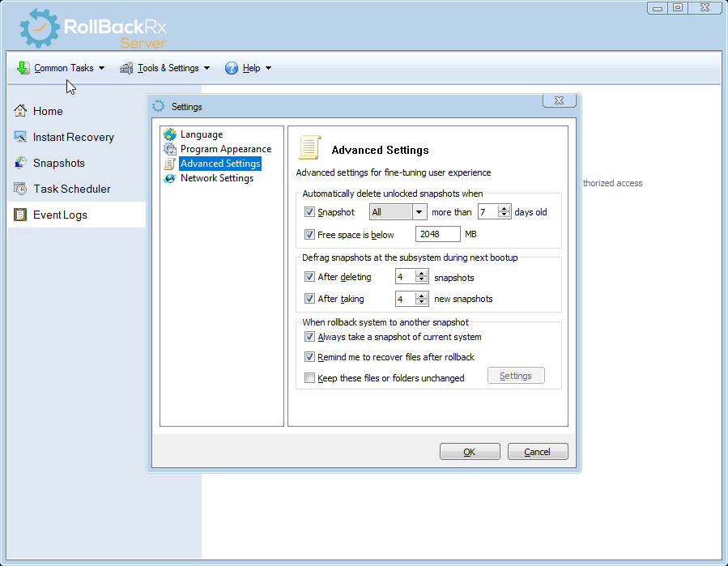This screenshot has width=728, height=566.
Task: Click the Home icon in sidebar
Action: 20,111
